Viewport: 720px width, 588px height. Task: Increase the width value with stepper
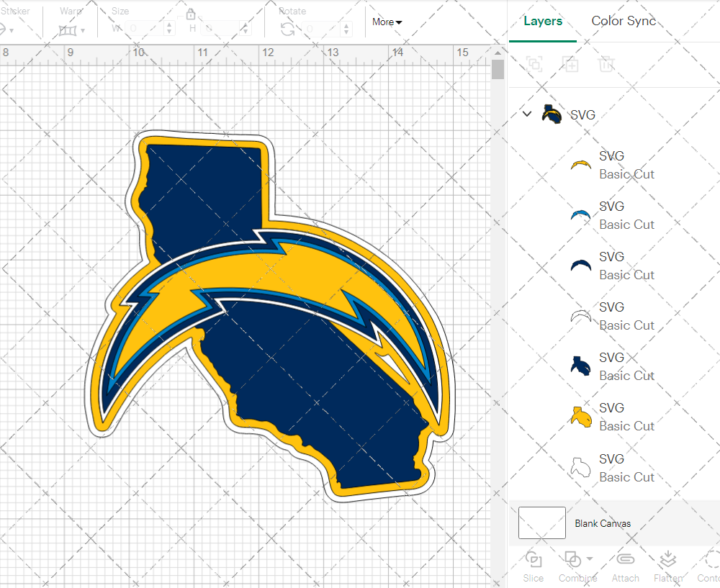170,25
